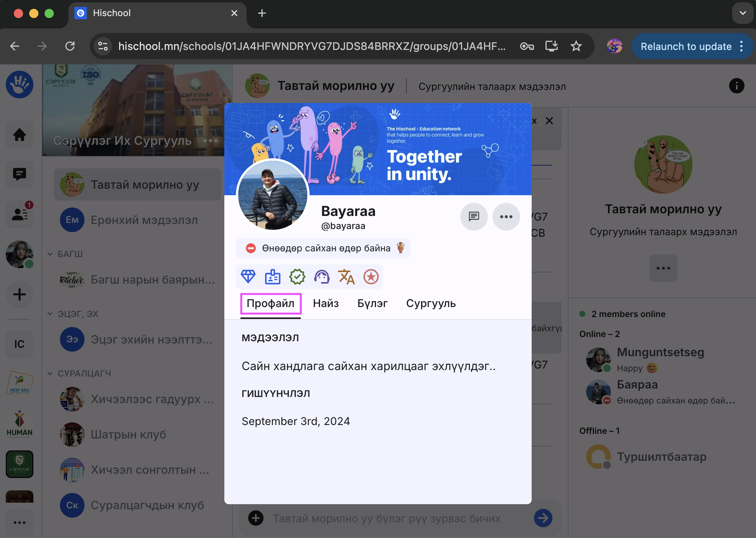Viewport: 756px width, 538px height.
Task: Click the translate badge icon
Action: [x=346, y=277]
